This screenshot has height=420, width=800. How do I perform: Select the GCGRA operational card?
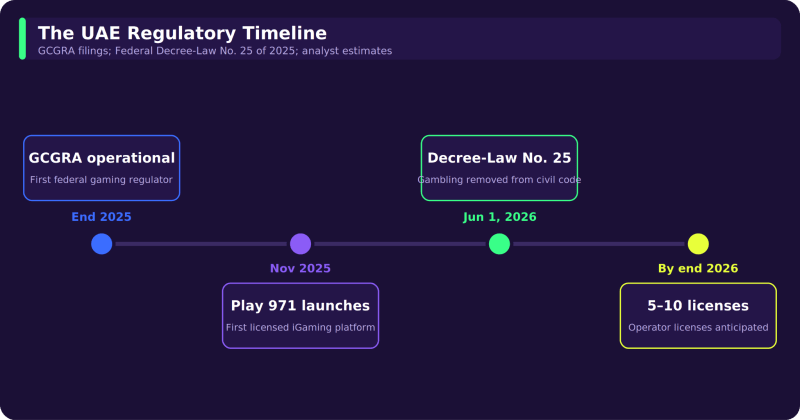coord(102,168)
